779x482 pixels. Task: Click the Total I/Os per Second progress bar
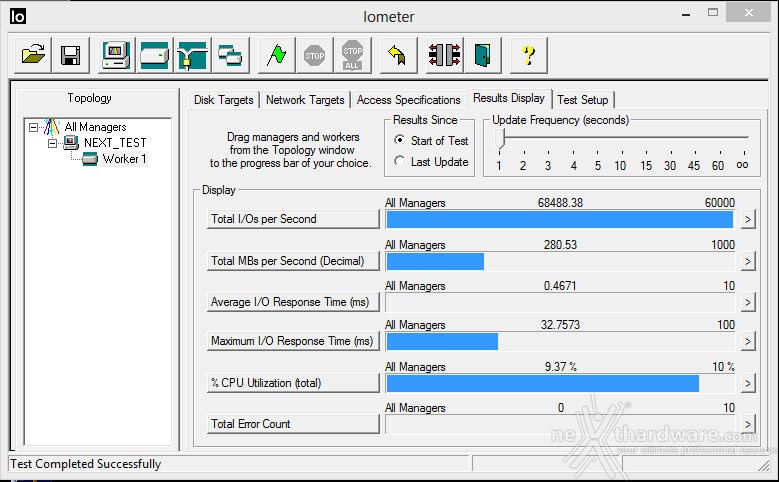[x=560, y=220]
